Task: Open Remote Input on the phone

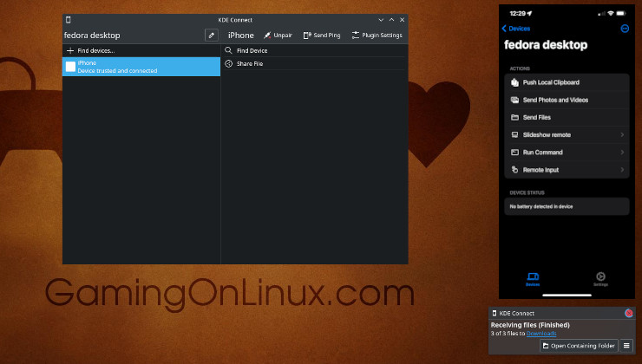Action: click(567, 170)
